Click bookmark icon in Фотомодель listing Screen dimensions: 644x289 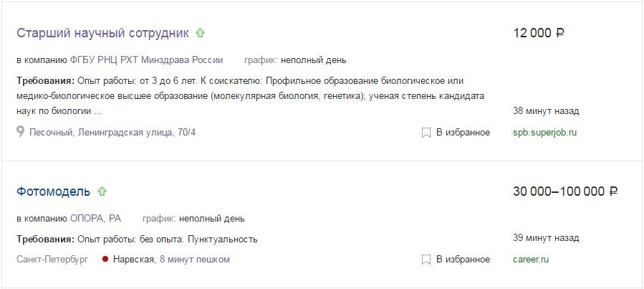(426, 260)
